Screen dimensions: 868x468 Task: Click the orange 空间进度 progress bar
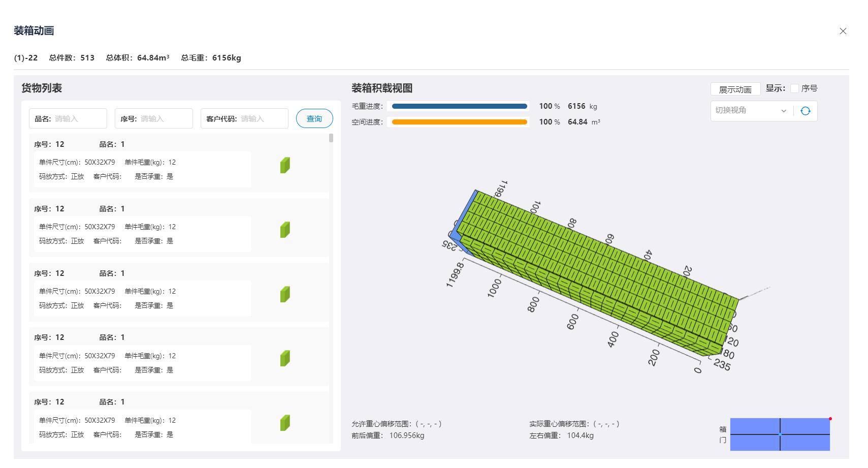click(458, 122)
